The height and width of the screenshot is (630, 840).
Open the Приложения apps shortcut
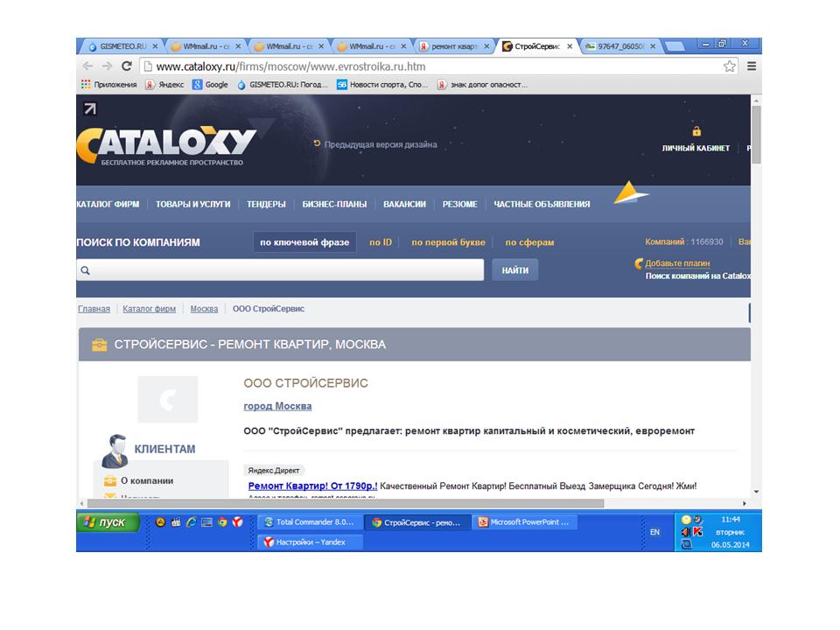click(x=108, y=85)
